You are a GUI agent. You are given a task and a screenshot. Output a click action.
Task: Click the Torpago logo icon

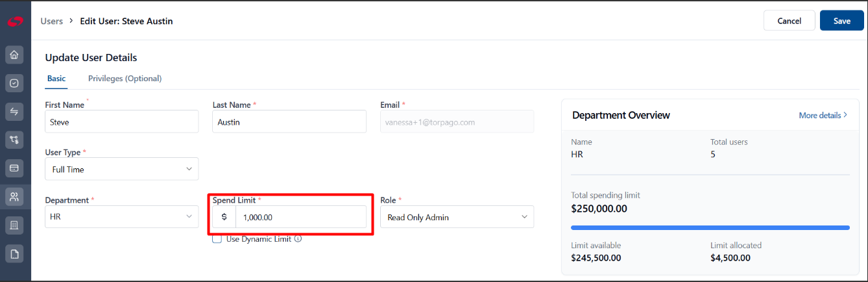tap(15, 21)
